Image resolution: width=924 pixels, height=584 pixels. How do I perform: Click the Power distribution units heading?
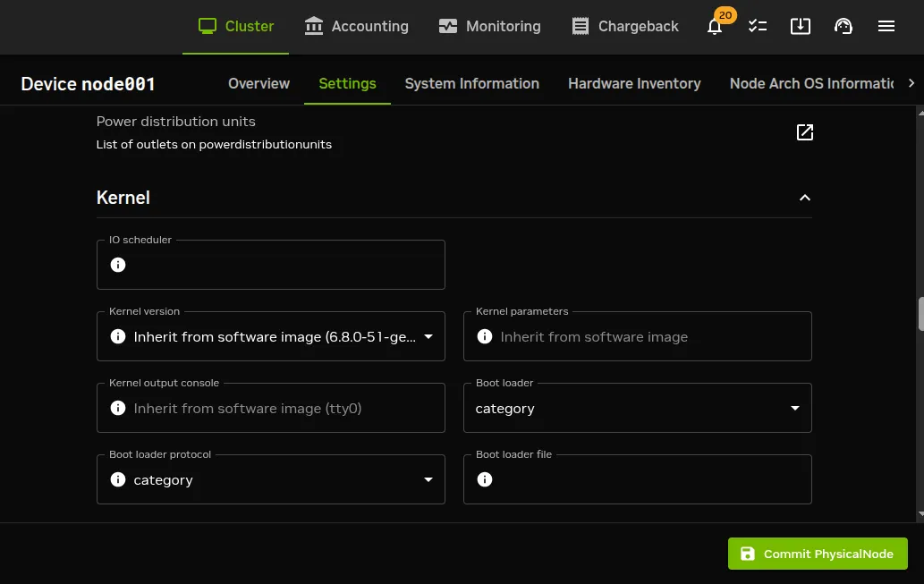point(175,122)
